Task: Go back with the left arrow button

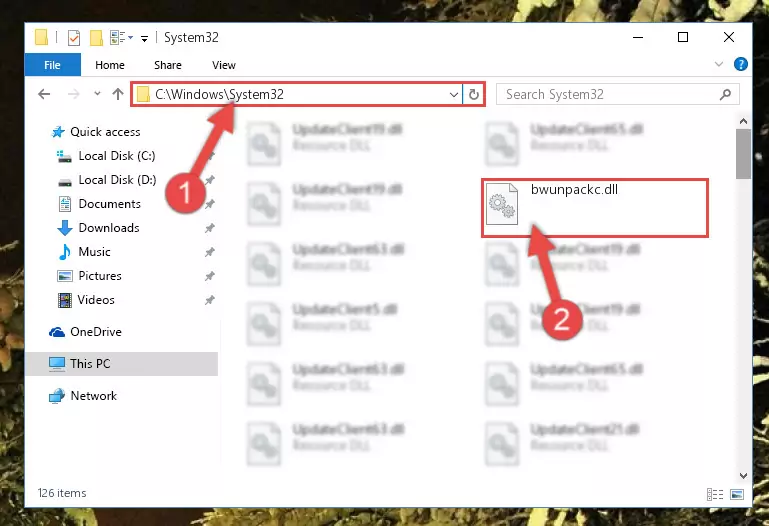Action: click(44, 94)
